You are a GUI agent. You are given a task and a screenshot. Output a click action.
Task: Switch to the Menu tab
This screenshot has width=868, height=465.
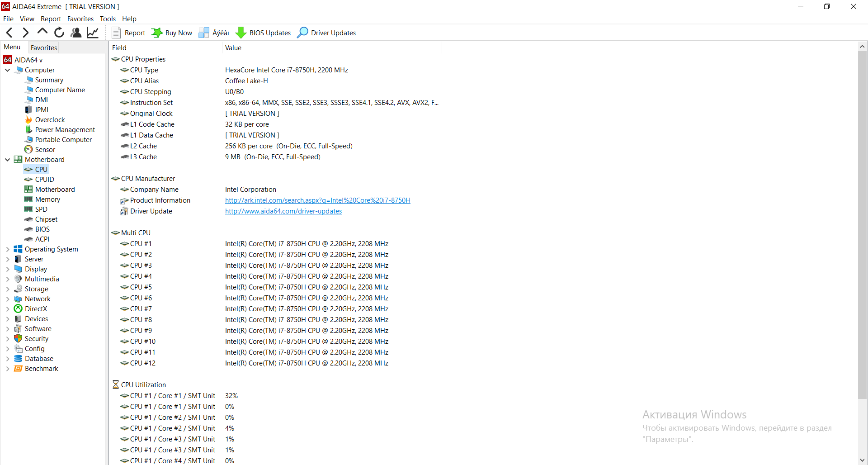(12, 47)
